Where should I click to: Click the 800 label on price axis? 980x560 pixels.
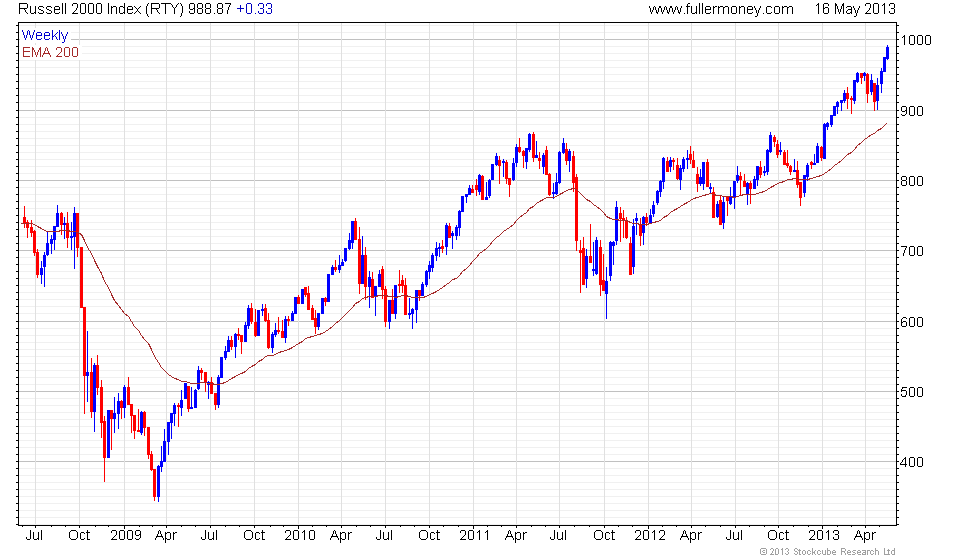point(912,181)
